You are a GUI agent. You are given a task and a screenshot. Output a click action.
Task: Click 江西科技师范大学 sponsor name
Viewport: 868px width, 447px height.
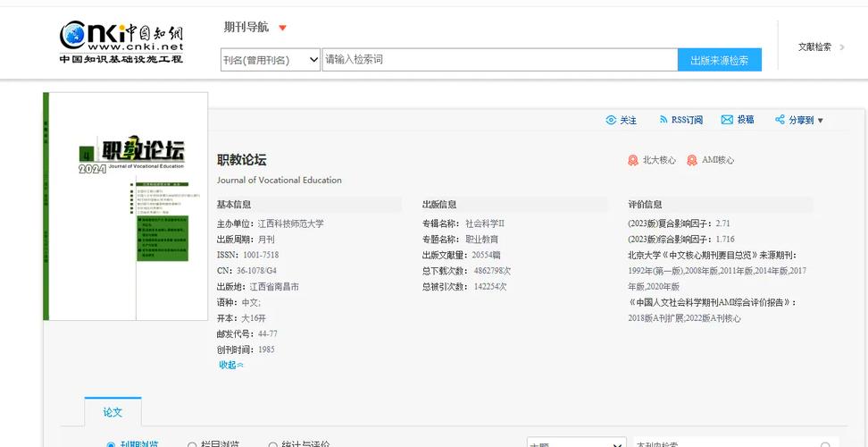pos(290,223)
